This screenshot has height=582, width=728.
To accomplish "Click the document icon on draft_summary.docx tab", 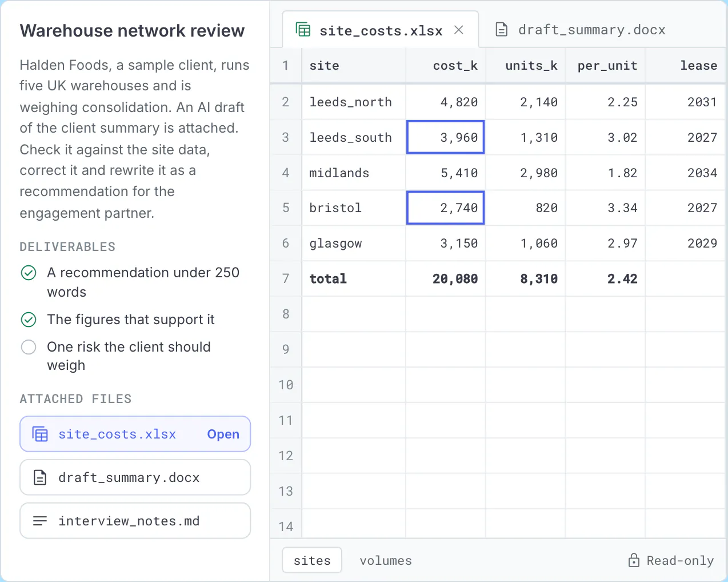I will tap(501, 30).
